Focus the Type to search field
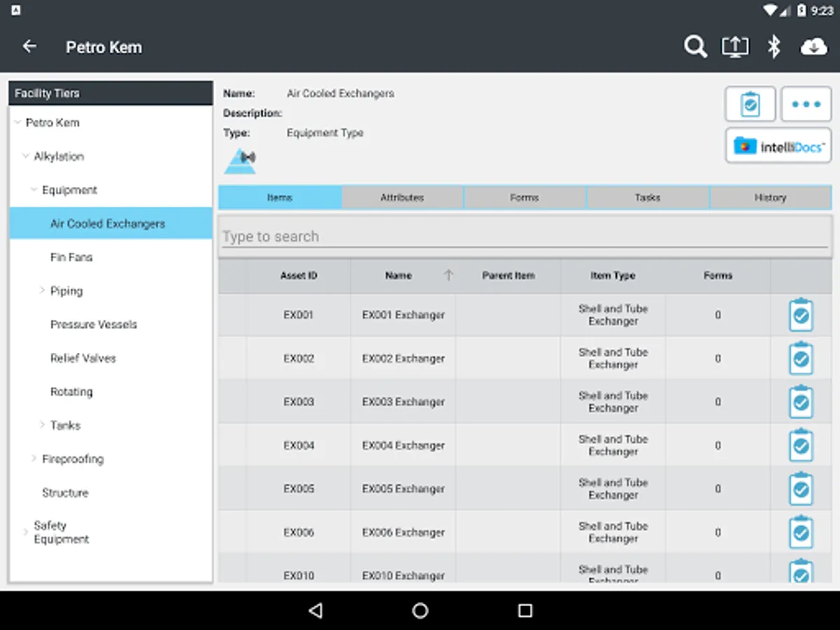The height and width of the screenshot is (630, 840). [x=525, y=237]
